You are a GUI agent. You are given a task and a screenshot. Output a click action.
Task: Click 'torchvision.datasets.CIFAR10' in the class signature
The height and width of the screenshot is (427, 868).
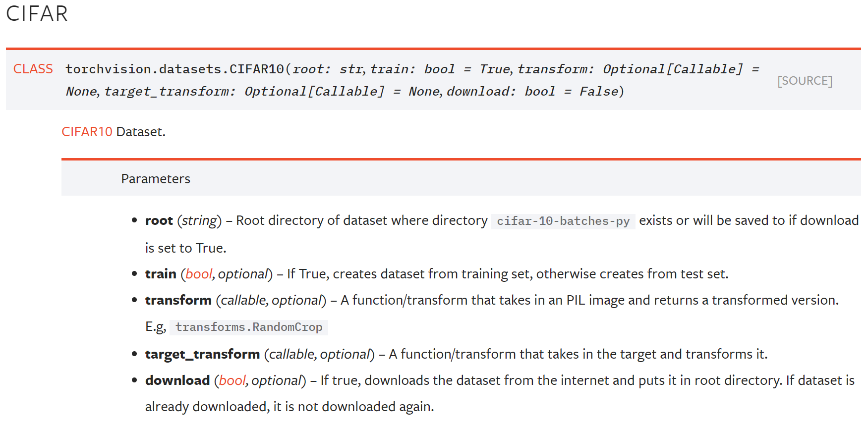[175, 69]
